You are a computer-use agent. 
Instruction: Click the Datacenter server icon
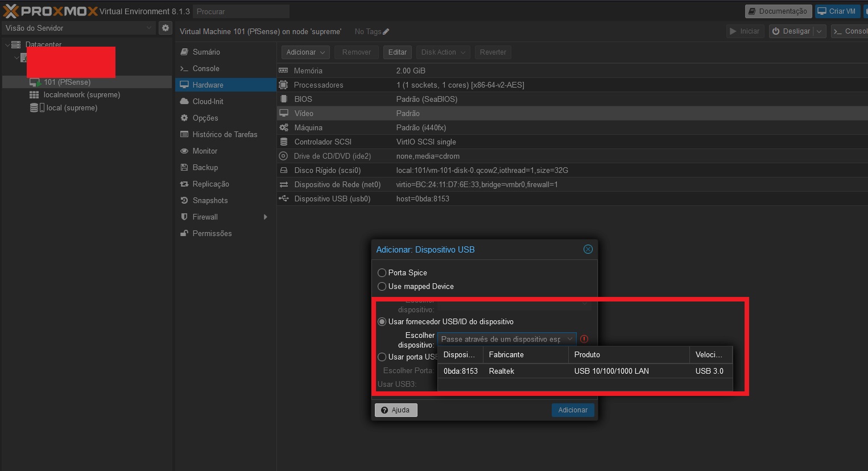point(16,44)
